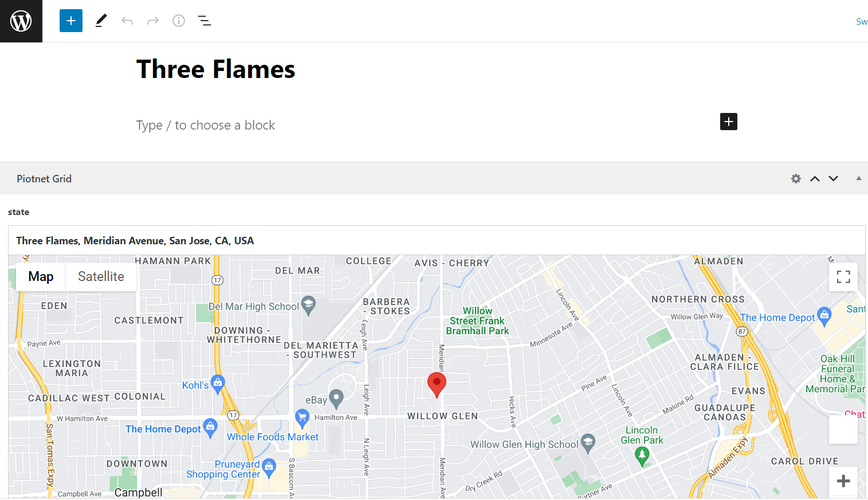Screen dimensions: 868x500
Task: Open the document details info icon
Action: [x=178, y=21]
